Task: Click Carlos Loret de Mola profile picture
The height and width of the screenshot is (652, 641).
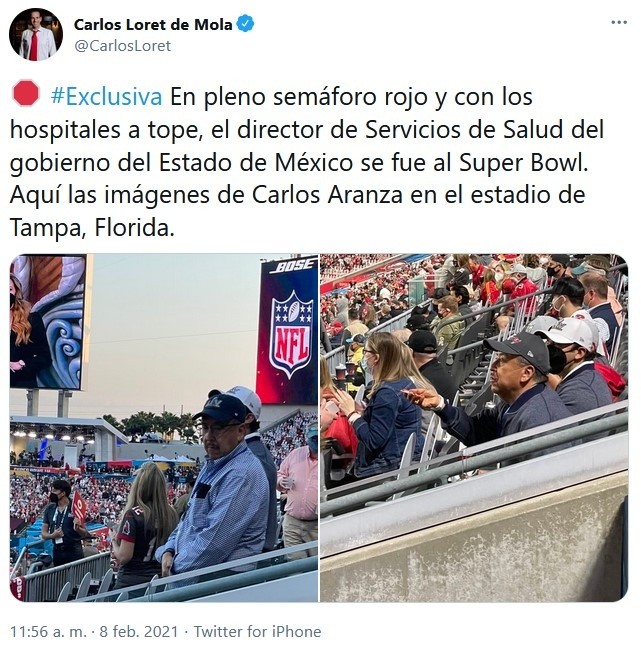Action: (x=36, y=35)
